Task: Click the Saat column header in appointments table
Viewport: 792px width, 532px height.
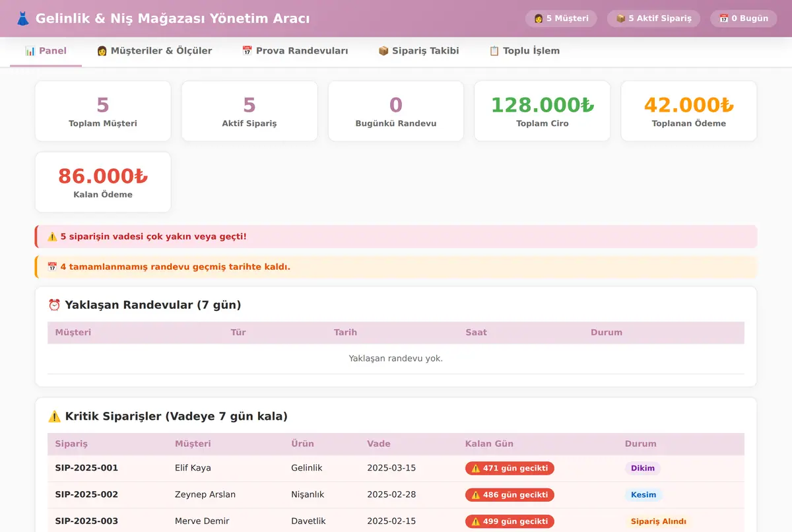Action: pos(476,332)
